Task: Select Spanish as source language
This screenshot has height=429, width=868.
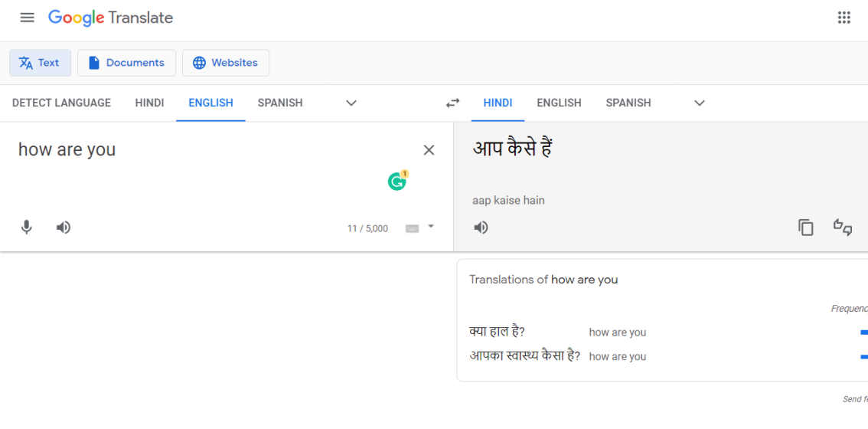Action: 280,103
